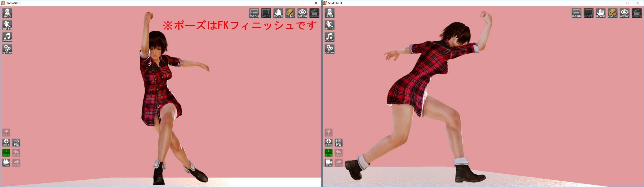Open the color palette icon in left window
The image size is (644, 187).
tap(290, 13)
